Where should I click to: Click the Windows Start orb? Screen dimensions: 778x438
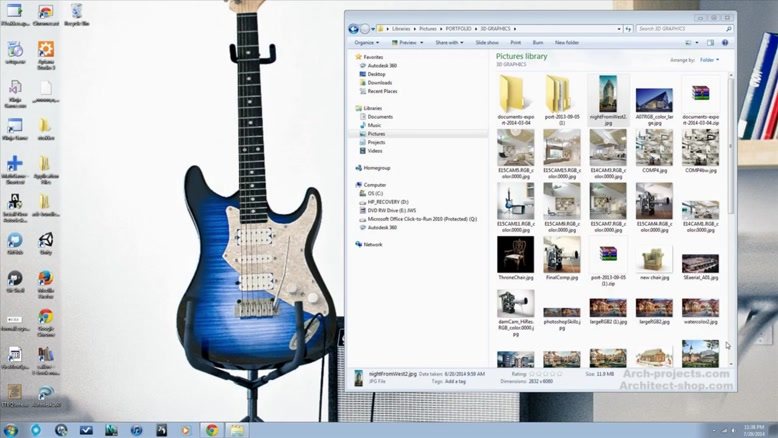point(10,429)
